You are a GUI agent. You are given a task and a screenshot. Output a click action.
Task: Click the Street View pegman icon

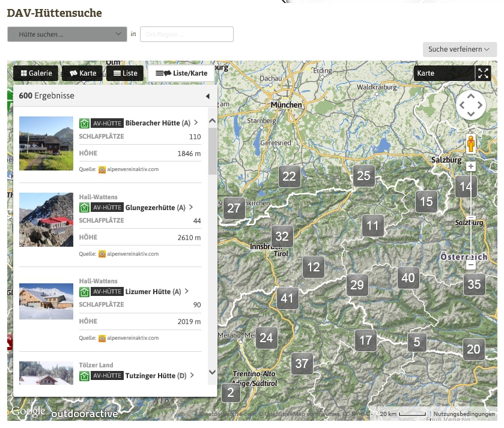(x=471, y=143)
